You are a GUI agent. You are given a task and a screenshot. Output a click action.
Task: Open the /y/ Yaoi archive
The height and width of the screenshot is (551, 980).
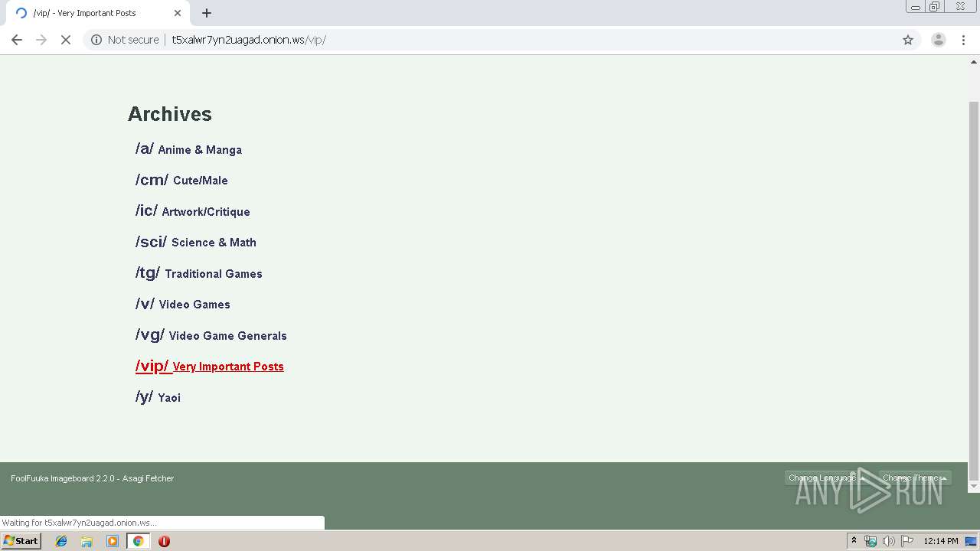(x=158, y=397)
